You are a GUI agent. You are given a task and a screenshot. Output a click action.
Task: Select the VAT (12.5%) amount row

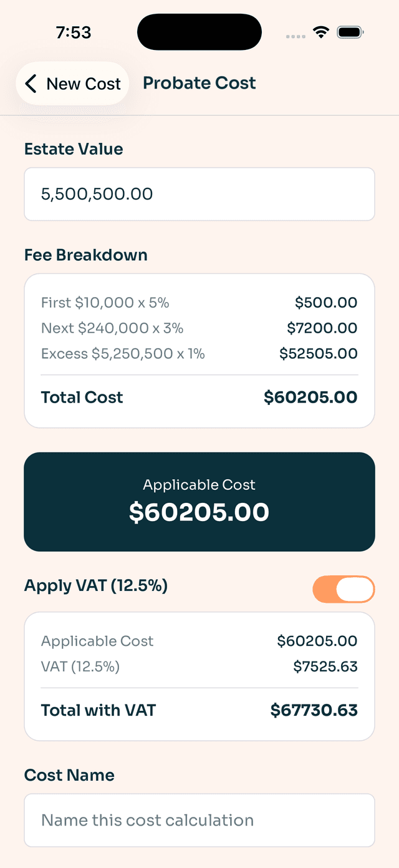click(x=199, y=666)
